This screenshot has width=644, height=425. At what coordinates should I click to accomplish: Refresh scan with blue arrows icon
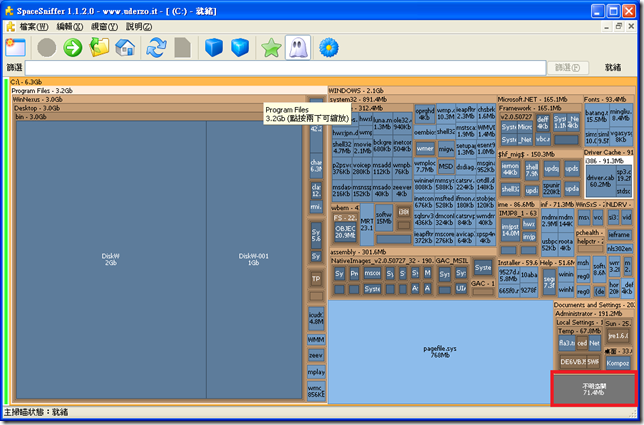(156, 48)
